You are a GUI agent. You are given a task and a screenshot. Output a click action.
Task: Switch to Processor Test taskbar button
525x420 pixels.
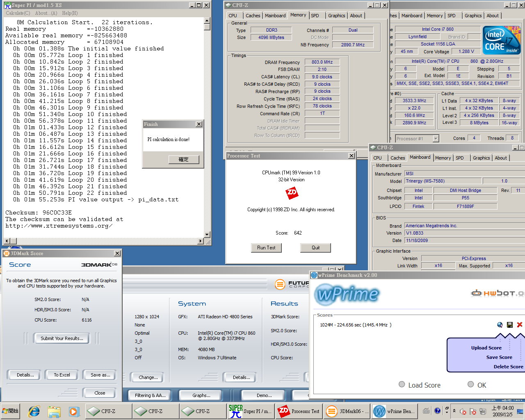299,411
